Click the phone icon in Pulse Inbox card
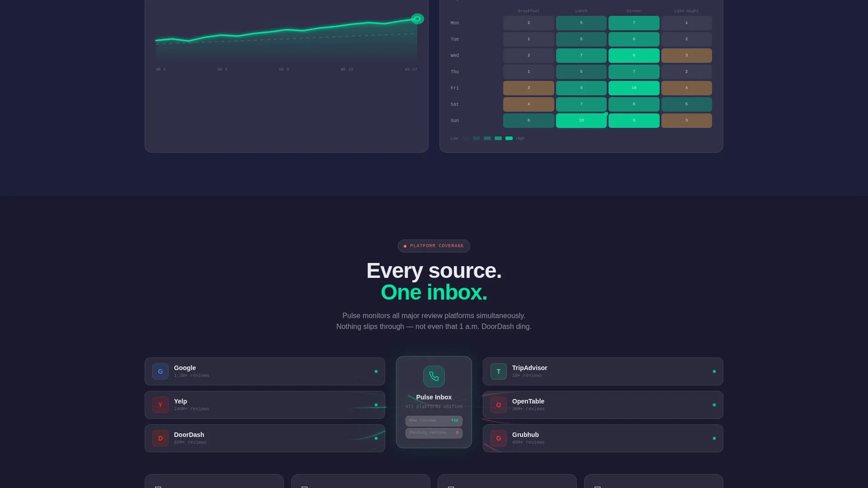The width and height of the screenshot is (868, 488). pos(434,376)
